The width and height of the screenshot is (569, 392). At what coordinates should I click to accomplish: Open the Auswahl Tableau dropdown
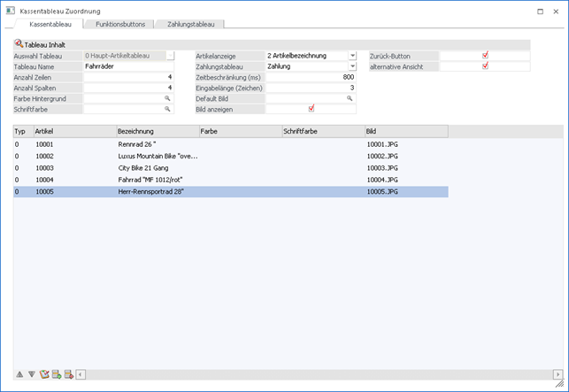170,56
